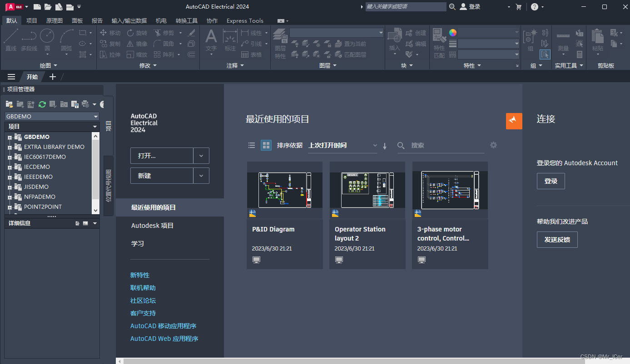This screenshot has height=364, width=630.
Task: Click the shopping cart icon in title bar
Action: 519,7
